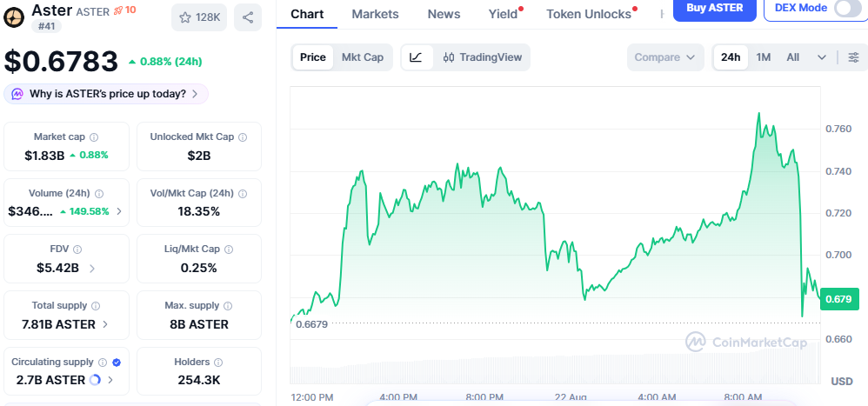The image size is (868, 406).
Task: Switch to the News tab
Action: (x=444, y=14)
